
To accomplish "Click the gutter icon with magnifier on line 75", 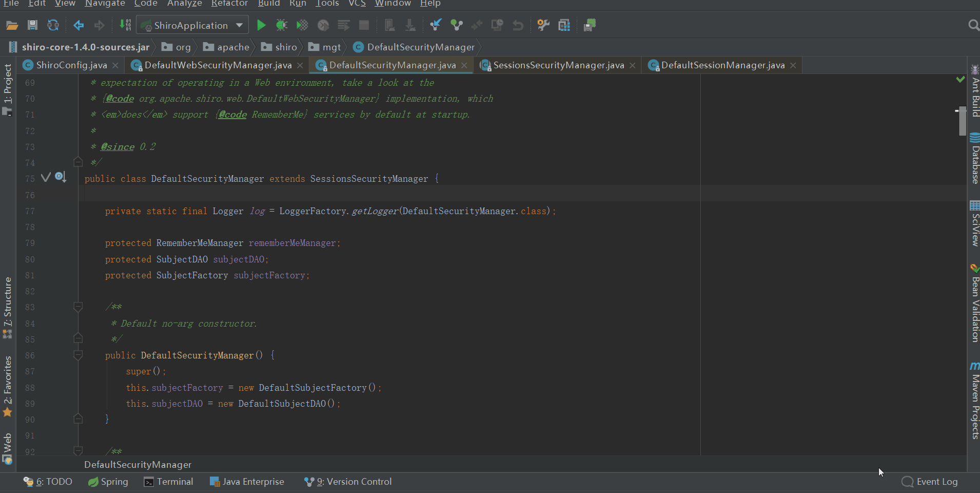I will [x=61, y=178].
